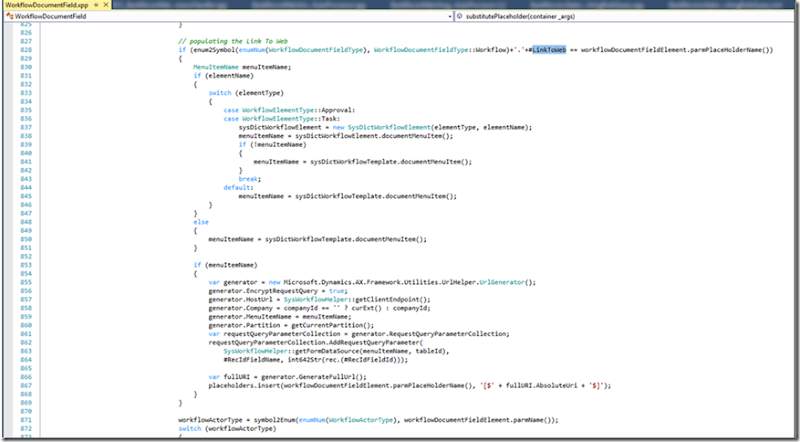Click 'generator.Company' assignment line

(x=319, y=308)
